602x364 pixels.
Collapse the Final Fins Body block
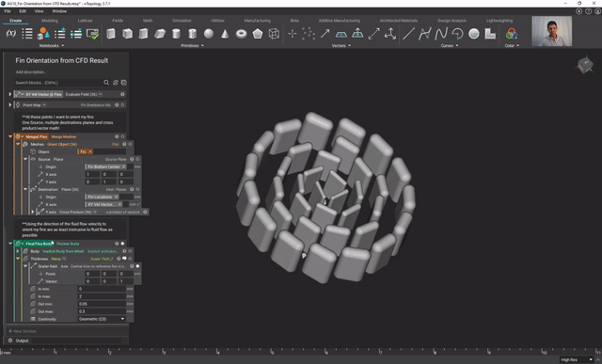(10, 244)
